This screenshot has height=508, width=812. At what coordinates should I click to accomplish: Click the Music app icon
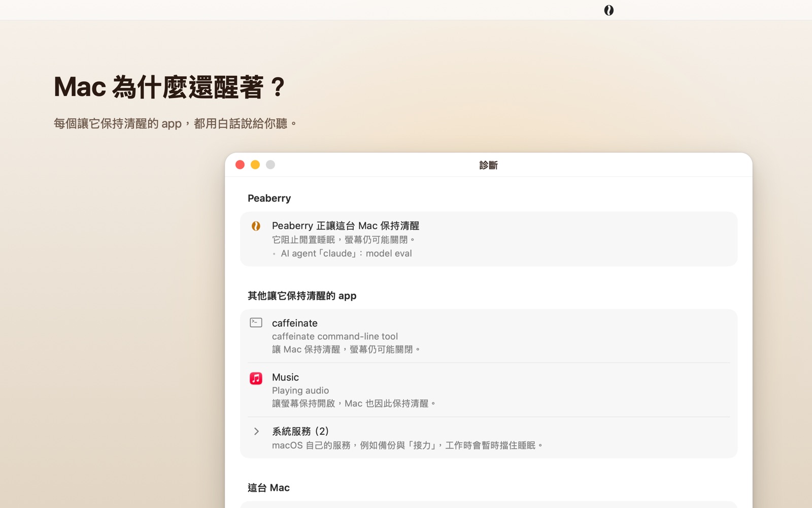click(256, 378)
